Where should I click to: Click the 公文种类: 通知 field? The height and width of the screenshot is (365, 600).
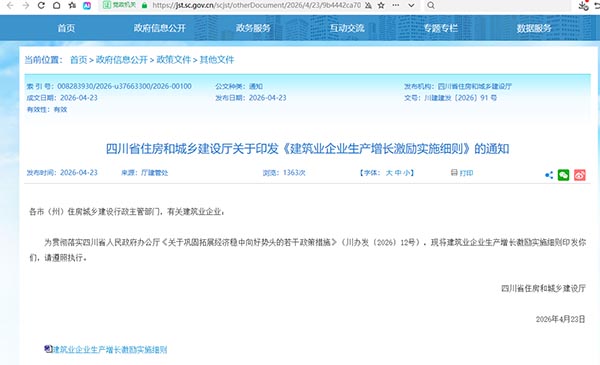(x=239, y=86)
